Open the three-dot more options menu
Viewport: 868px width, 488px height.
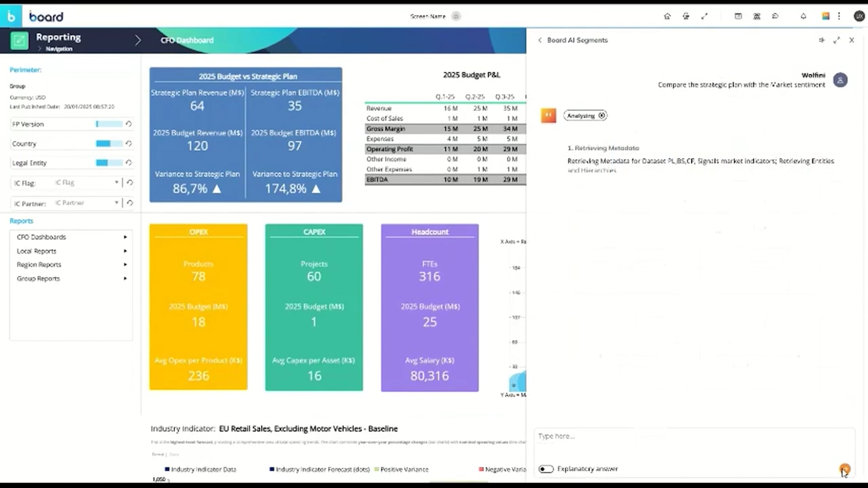pos(839,16)
